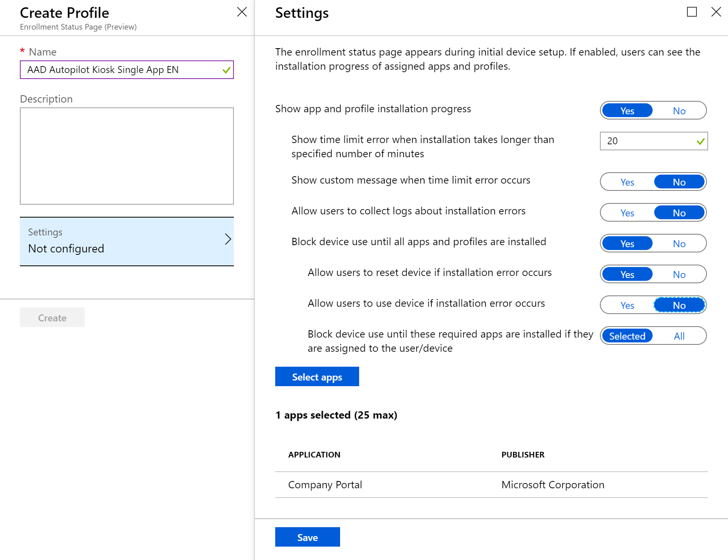The height and width of the screenshot is (560, 728).
Task: Enable custom message for time limit error
Action: (627, 182)
